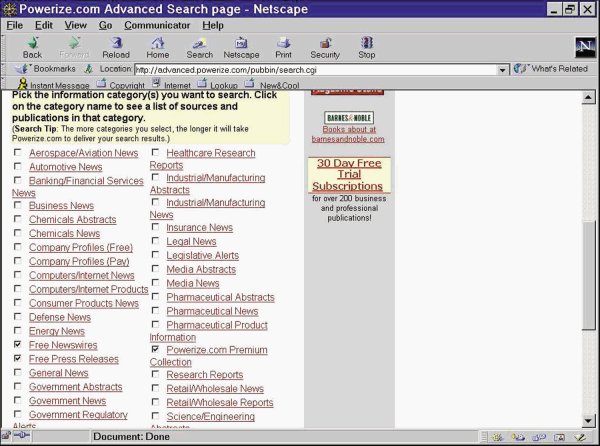
Task: Open the Chemicals Abstracts link
Action: (73, 220)
